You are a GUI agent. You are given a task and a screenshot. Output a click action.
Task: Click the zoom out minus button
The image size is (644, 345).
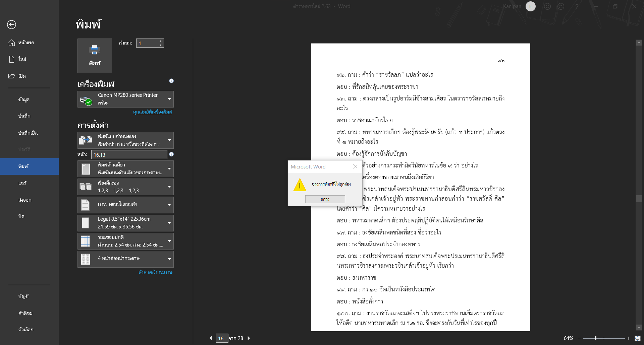pos(579,338)
